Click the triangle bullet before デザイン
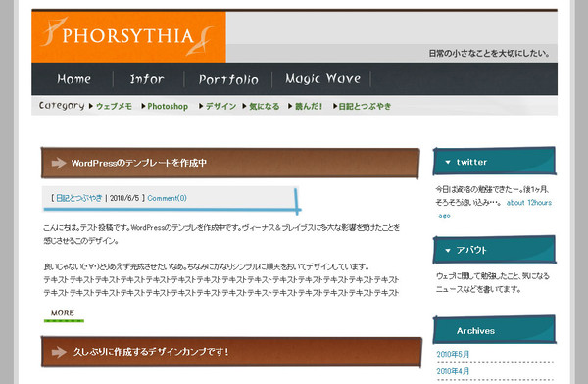Image resolution: width=588 pixels, height=384 pixels. 201,106
